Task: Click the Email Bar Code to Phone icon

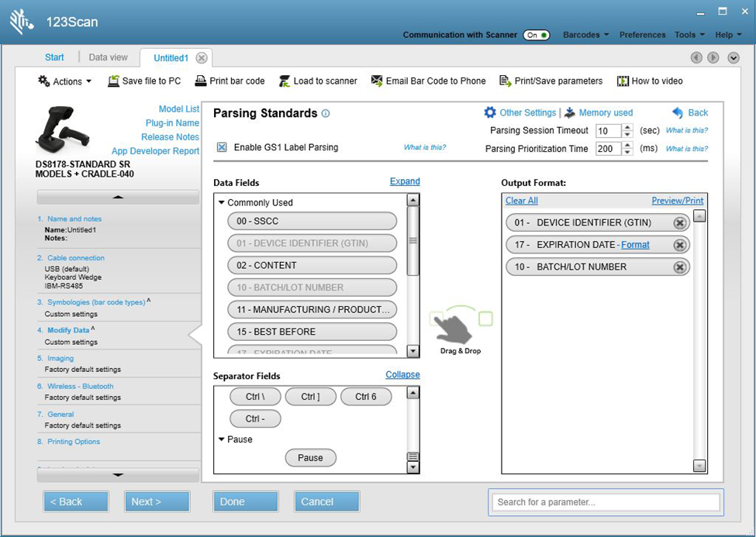Action: click(x=377, y=81)
